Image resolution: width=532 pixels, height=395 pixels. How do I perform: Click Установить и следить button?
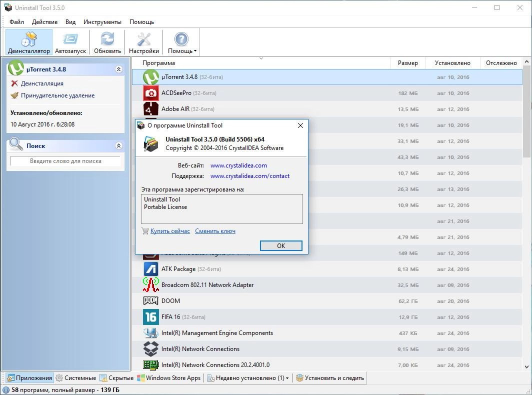[x=330, y=377]
